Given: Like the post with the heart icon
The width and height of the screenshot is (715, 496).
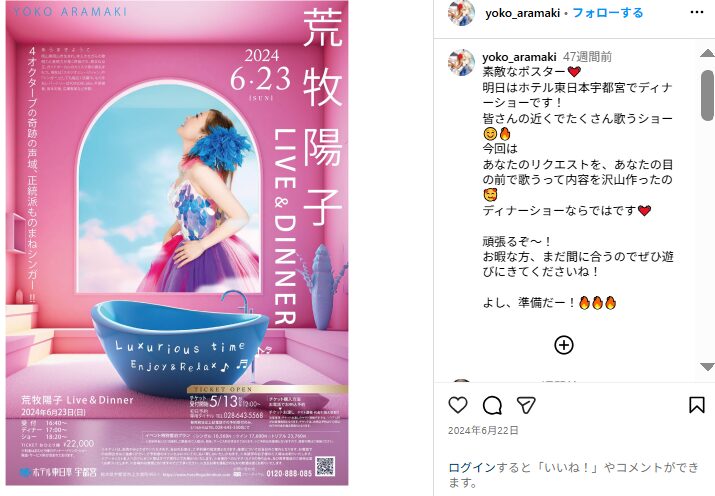Looking at the screenshot, I should (458, 405).
